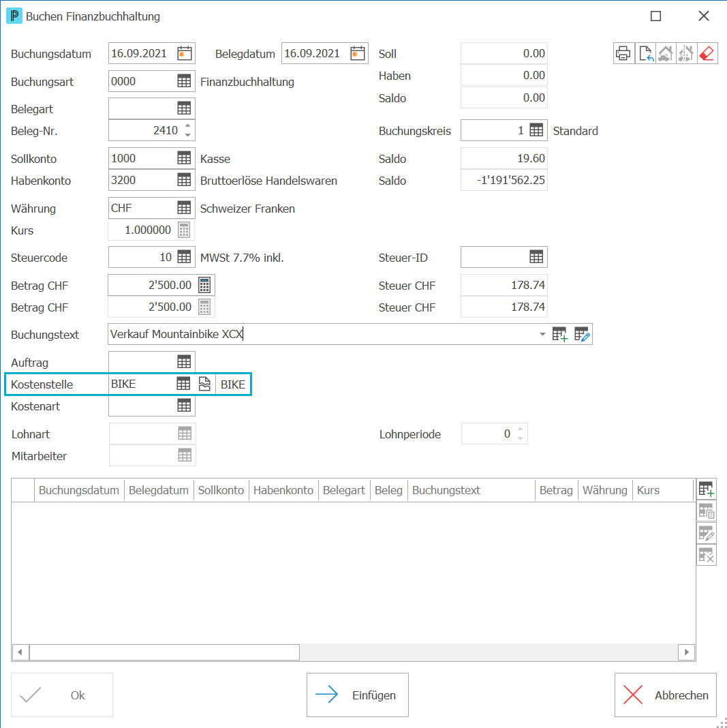727x728 pixels.
Task: Click the Betrag column header
Action: pyautogui.click(x=557, y=490)
